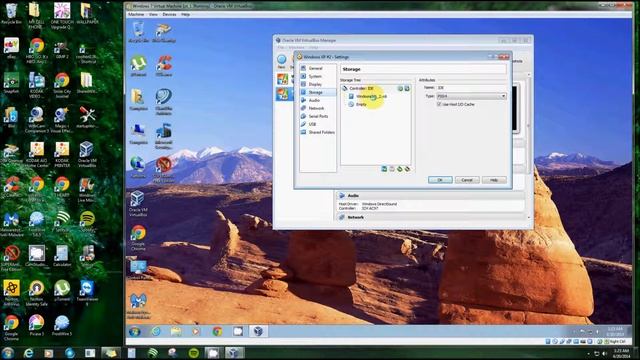Open the USB settings category
Viewport: 640px width, 360px height.
[x=312, y=124]
